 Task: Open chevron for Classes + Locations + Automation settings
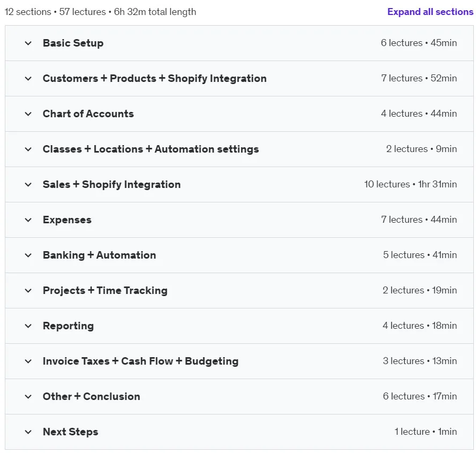click(x=28, y=149)
